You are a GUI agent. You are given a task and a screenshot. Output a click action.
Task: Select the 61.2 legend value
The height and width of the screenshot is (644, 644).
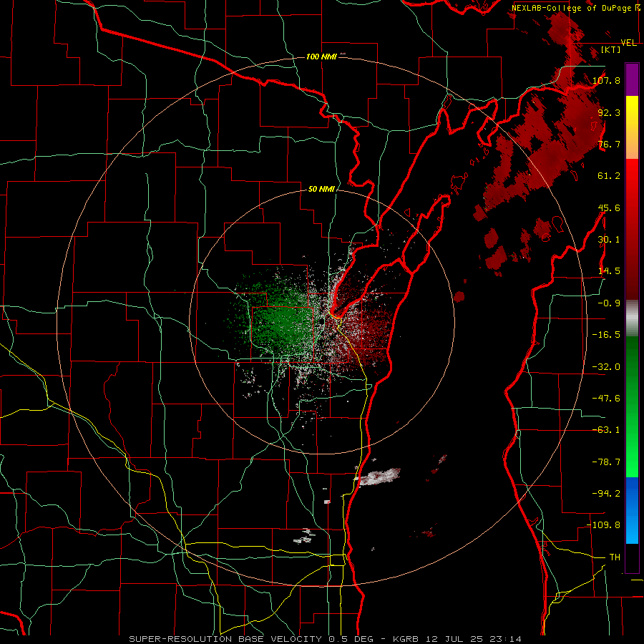pyautogui.click(x=609, y=176)
